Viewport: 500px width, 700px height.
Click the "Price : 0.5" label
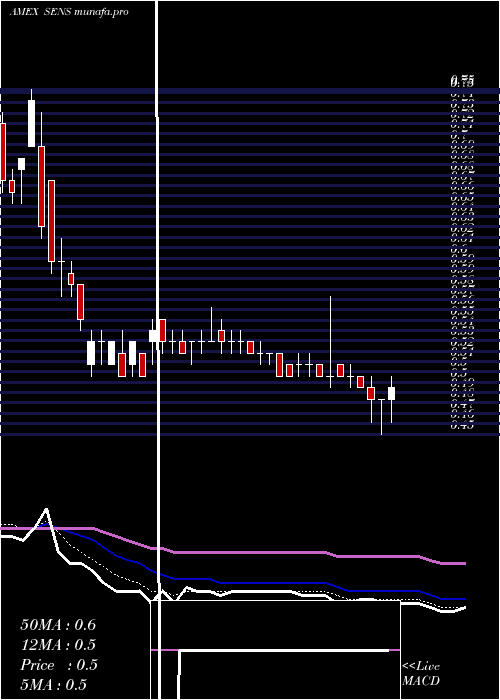click(x=59, y=665)
